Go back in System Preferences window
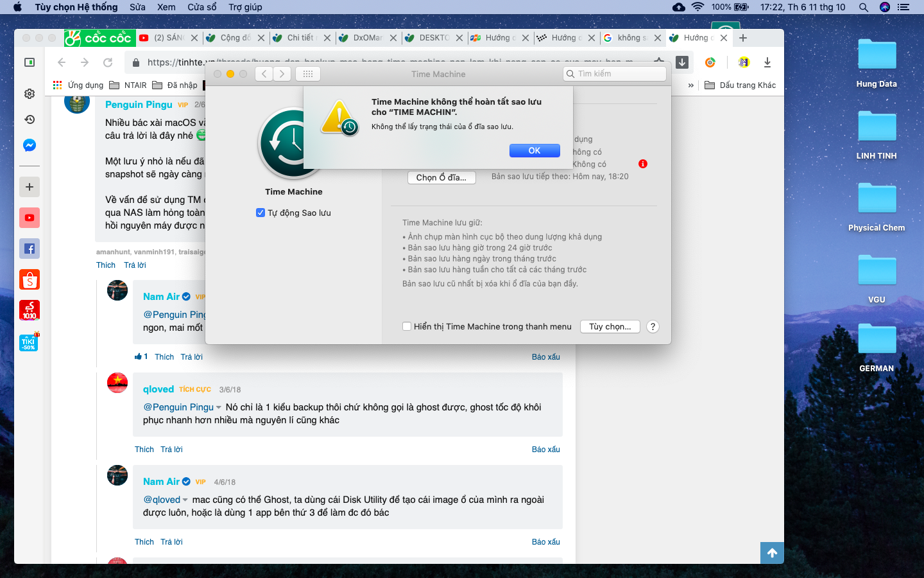The height and width of the screenshot is (578, 924). coord(264,74)
